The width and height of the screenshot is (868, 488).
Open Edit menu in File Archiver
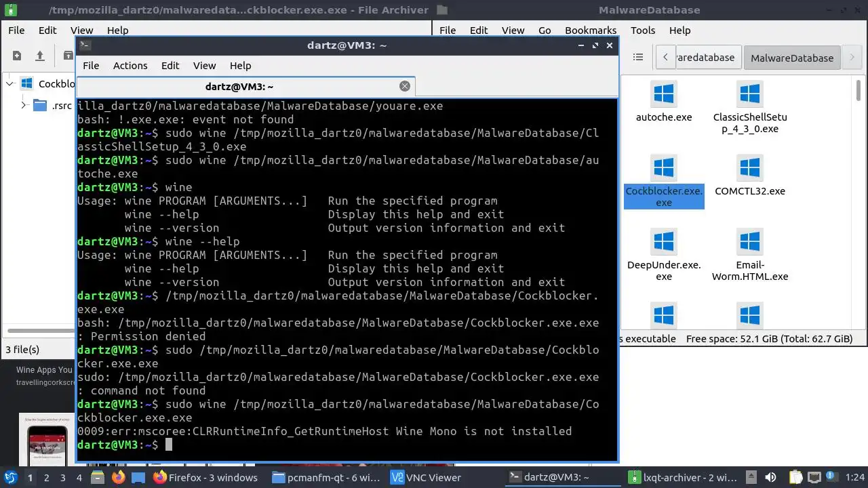(x=47, y=30)
